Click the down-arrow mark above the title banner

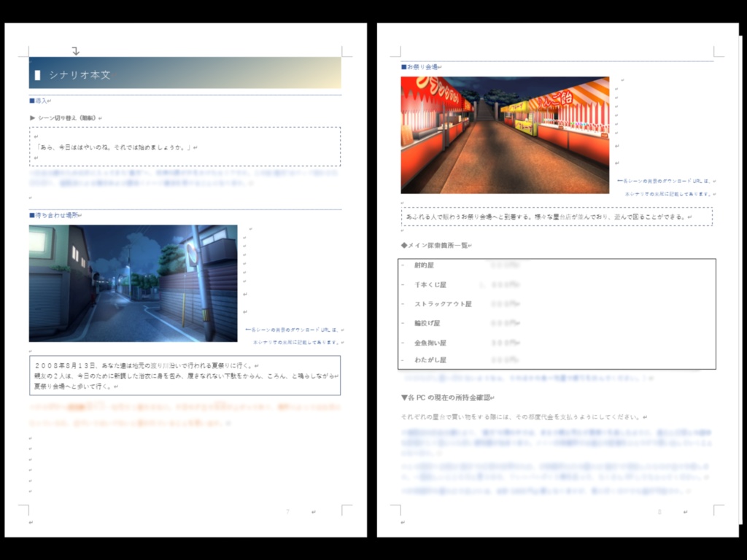(x=75, y=50)
